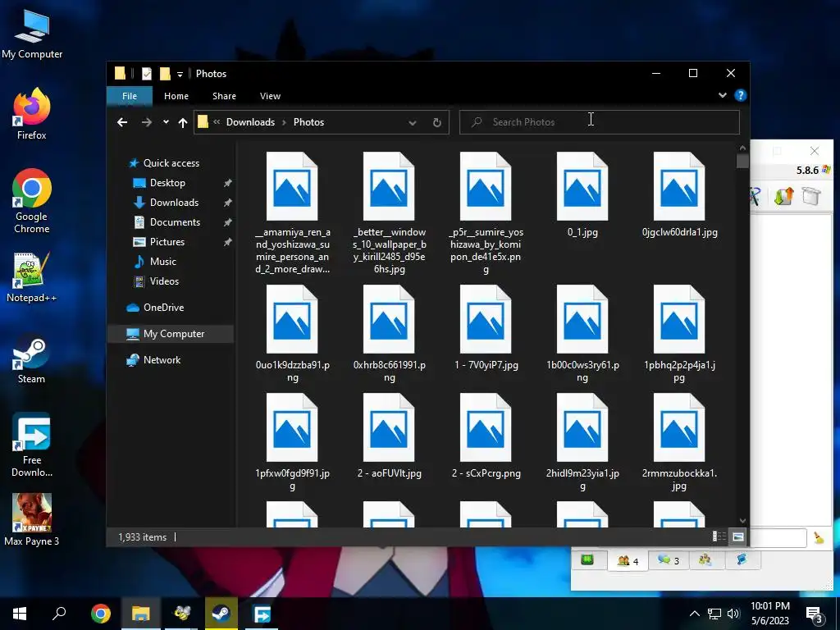Switch to details view layout
This screenshot has width=840, height=630.
[719, 537]
